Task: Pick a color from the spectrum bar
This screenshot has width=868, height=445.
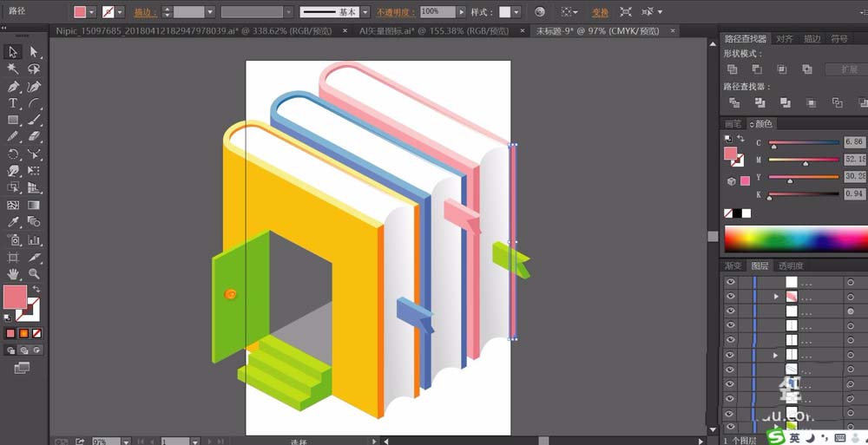Action: 795,239
